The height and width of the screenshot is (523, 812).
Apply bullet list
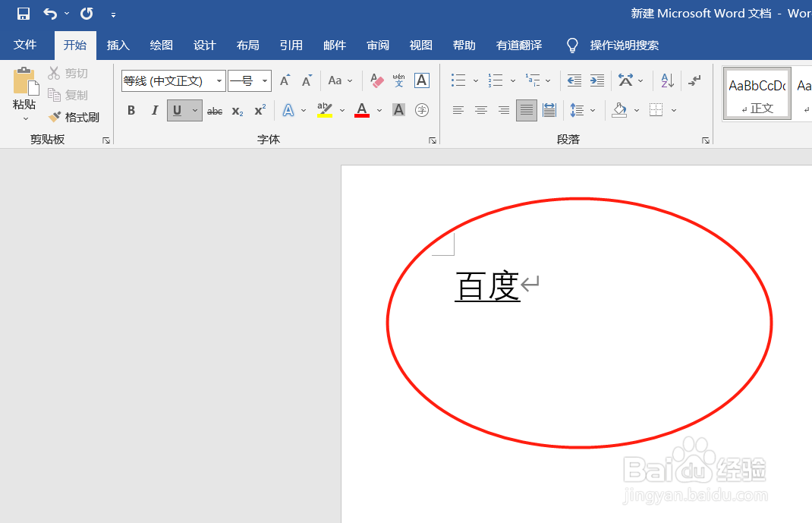pos(458,80)
